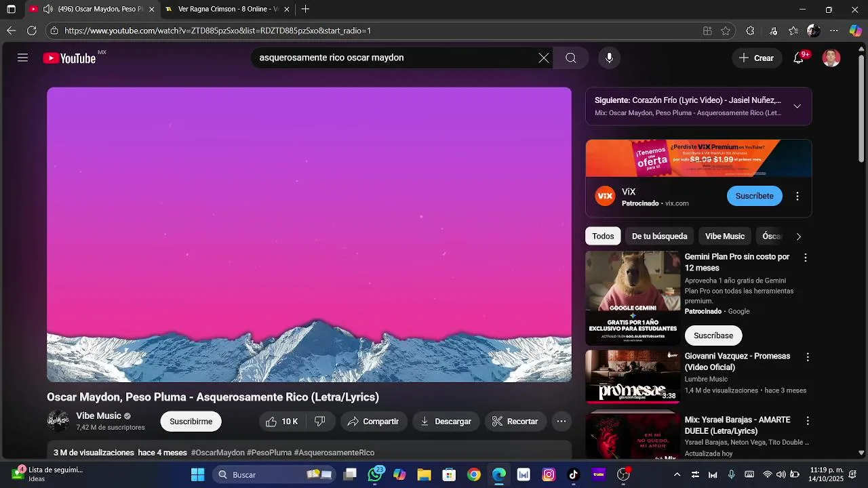
Task: Select the Vibe Music filter chip
Action: tap(725, 237)
